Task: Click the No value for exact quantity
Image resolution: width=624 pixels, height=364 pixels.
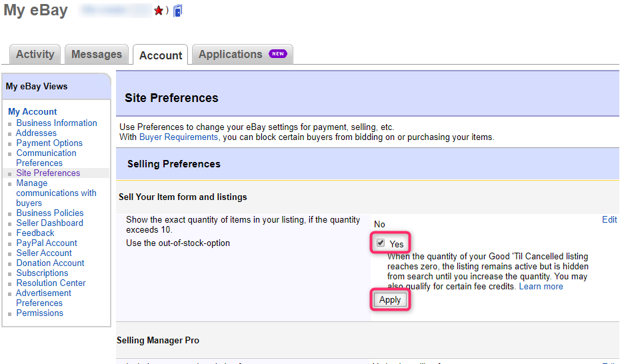Action: pos(379,225)
